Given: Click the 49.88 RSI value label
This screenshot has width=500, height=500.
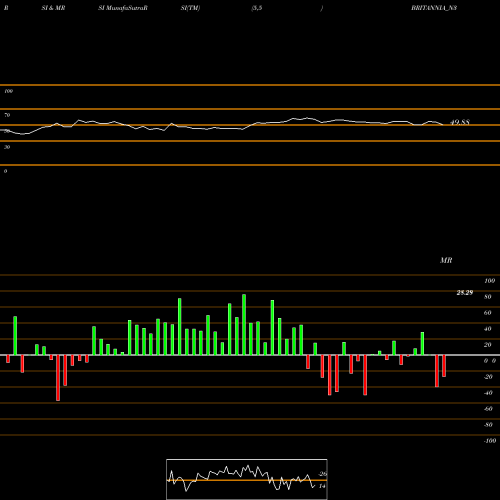Looking at the screenshot, I should [x=460, y=122].
